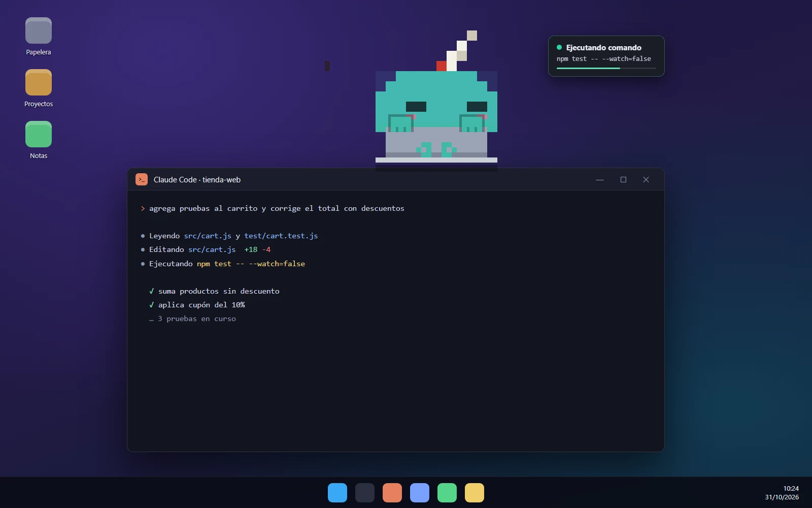The width and height of the screenshot is (812, 508).
Task: Click the blue taskbar app icon
Action: 337,493
